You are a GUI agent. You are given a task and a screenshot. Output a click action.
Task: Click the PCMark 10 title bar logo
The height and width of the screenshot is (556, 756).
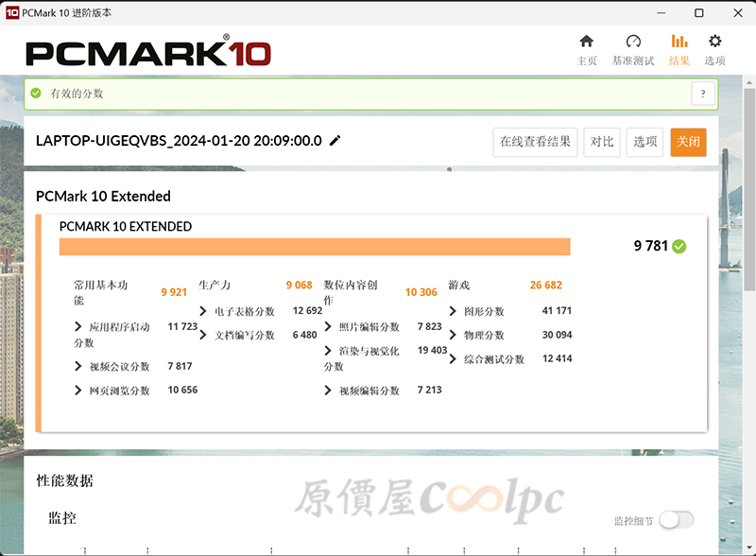coord(12,12)
